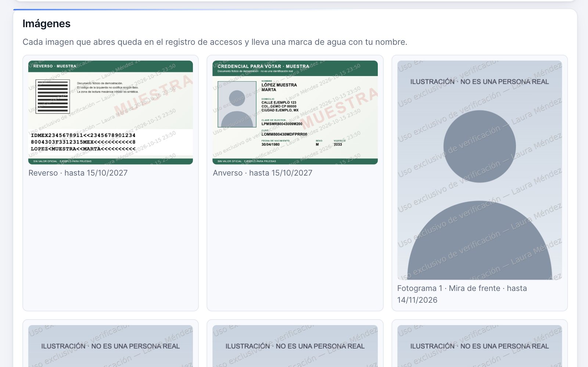This screenshot has width=588, height=367.
Task: Click the "Imágenes" section heading
Action: point(46,24)
